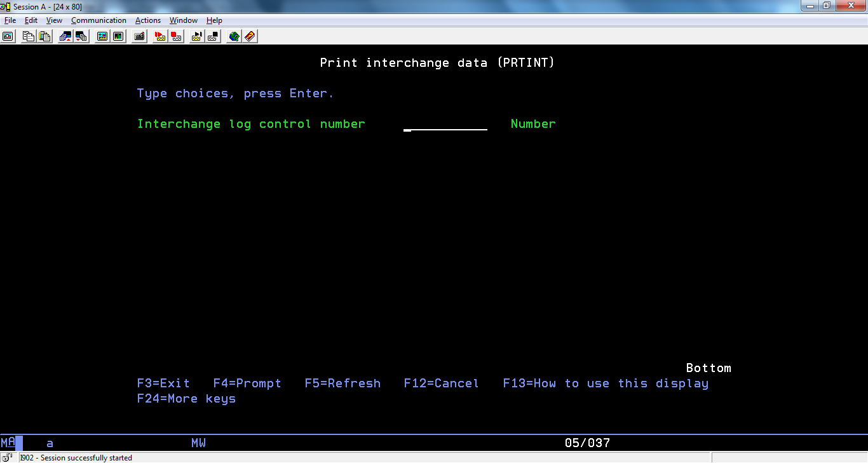
Task: Minimize the Session A window
Action: pyautogui.click(x=809, y=6)
